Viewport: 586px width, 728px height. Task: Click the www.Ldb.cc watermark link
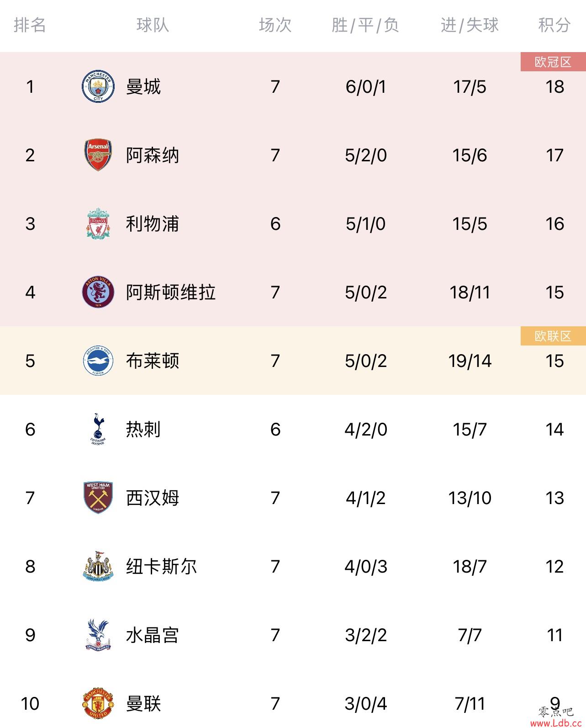554,723
